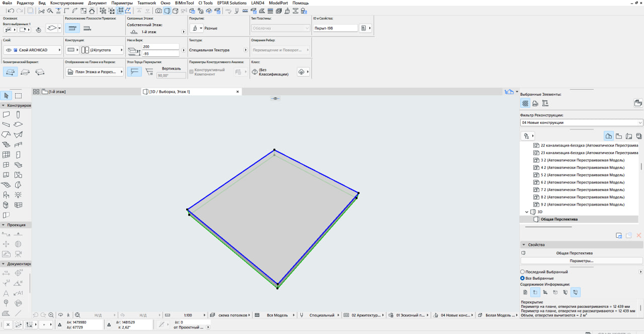The height and width of the screenshot is (334, 644).
Task: Click the camera icon in top toolbar
Action: [158, 11]
